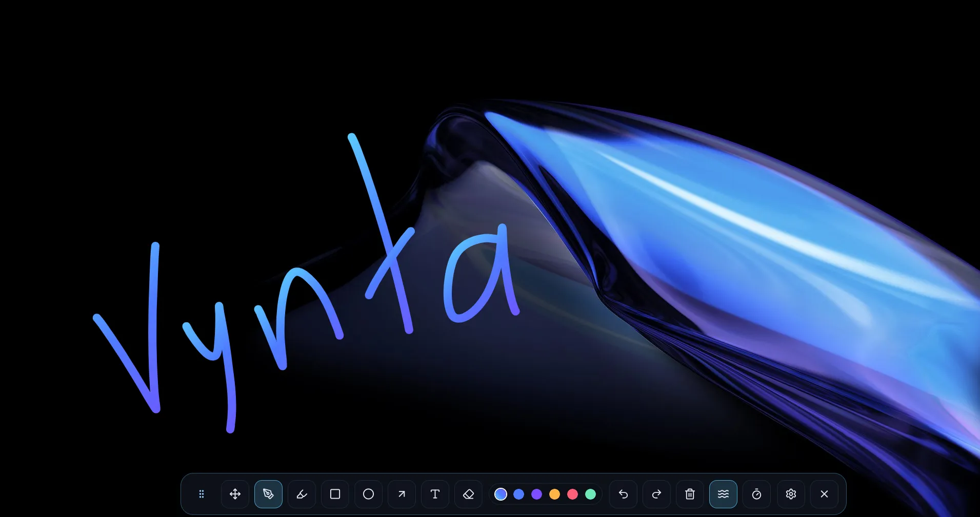Image resolution: width=980 pixels, height=517 pixels.
Task: Select the purple color swatch
Action: [x=536, y=494]
